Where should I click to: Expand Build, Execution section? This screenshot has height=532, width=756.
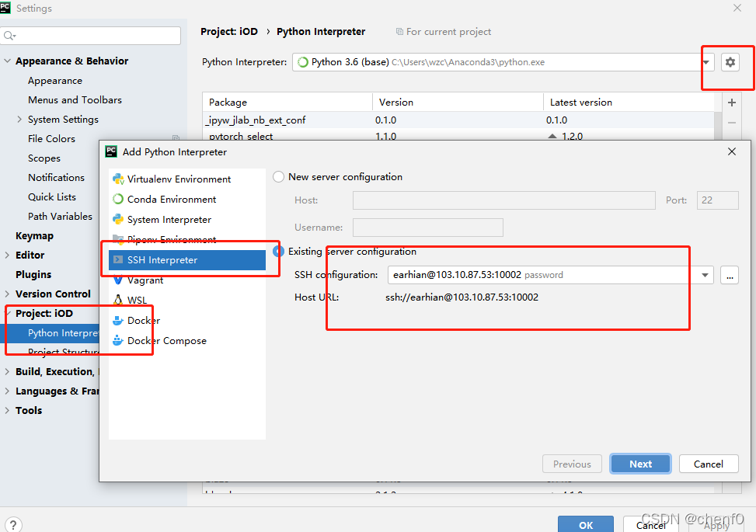7,371
